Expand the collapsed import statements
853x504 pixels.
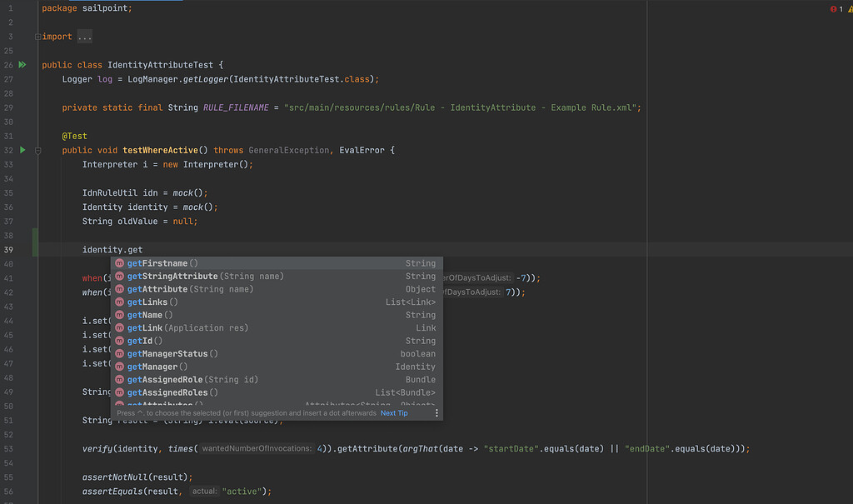point(83,36)
